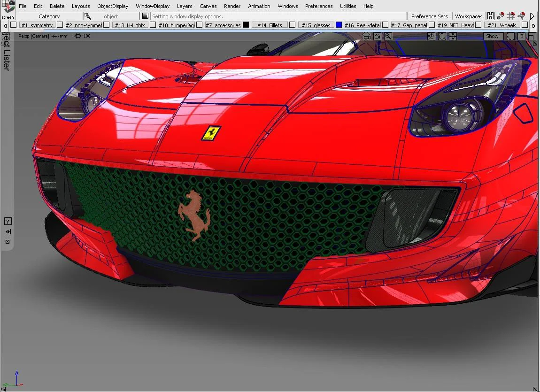This screenshot has height=392, width=540.
Task: Toggle the checkbox before #19 NET Heav layer
Action: coord(432,25)
